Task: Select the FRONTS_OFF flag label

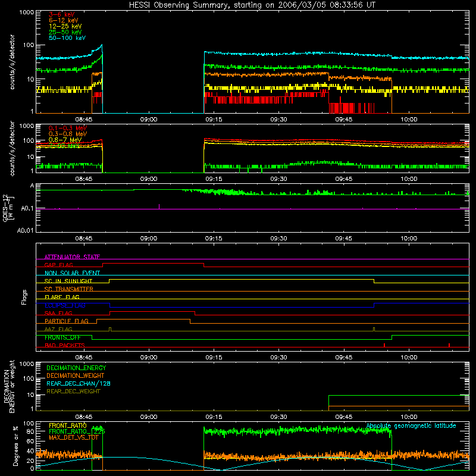Action: pos(62,337)
